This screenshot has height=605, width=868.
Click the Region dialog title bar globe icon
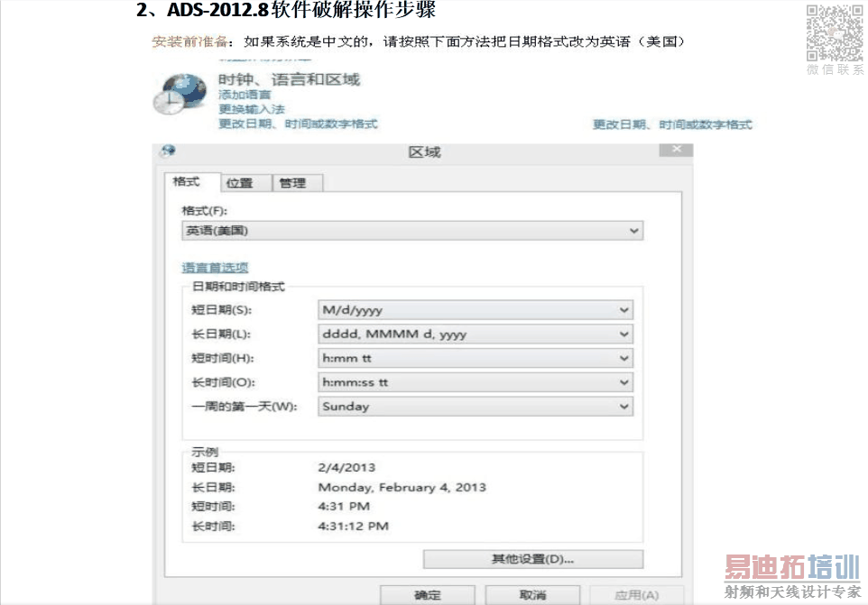pyautogui.click(x=168, y=151)
